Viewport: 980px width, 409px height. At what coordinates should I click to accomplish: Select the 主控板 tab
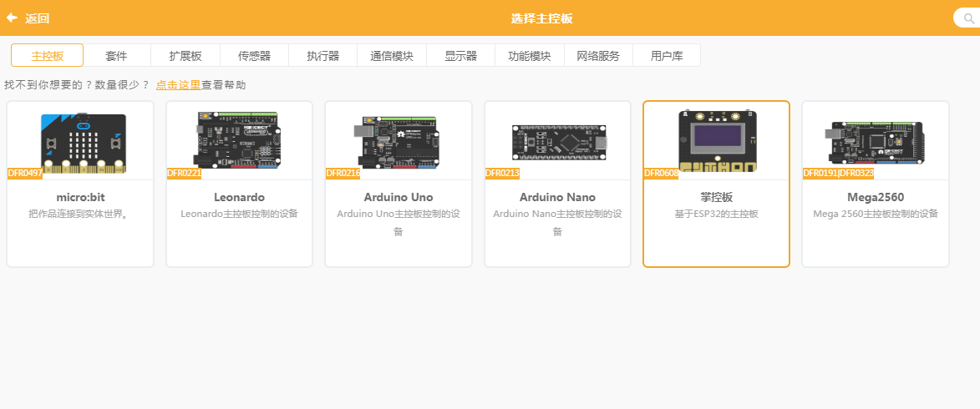click(48, 56)
